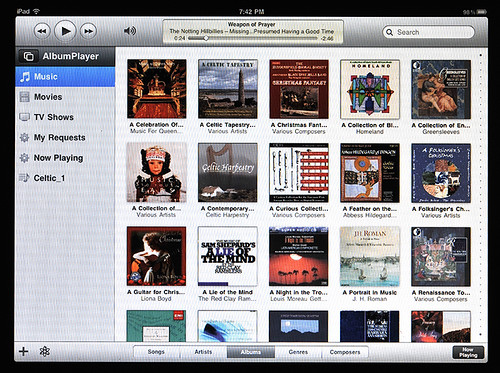Tap the music note icon beside Music

point(25,77)
